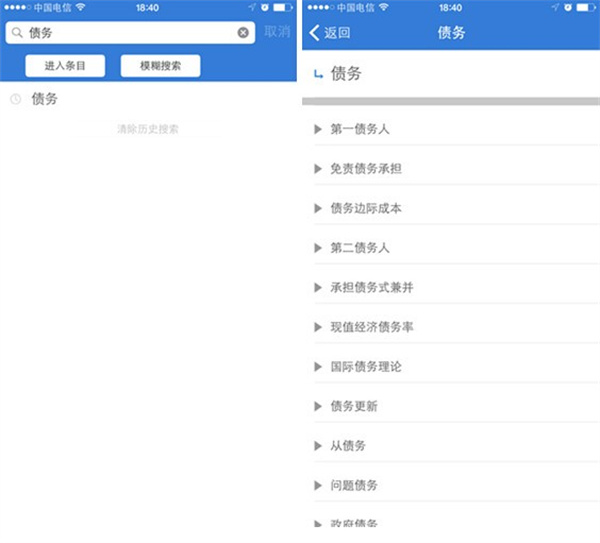The image size is (600, 543).
Task: Expand the 债务边际成本 entry triangle
Action: tap(318, 208)
